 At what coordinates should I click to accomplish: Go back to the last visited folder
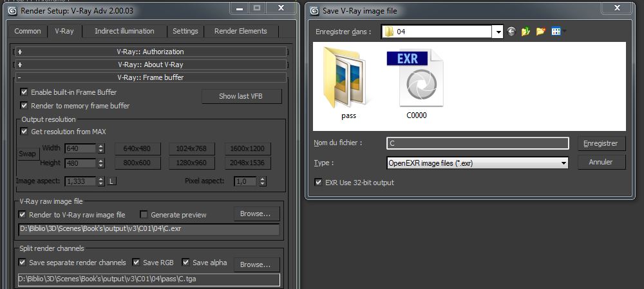pyautogui.click(x=511, y=32)
